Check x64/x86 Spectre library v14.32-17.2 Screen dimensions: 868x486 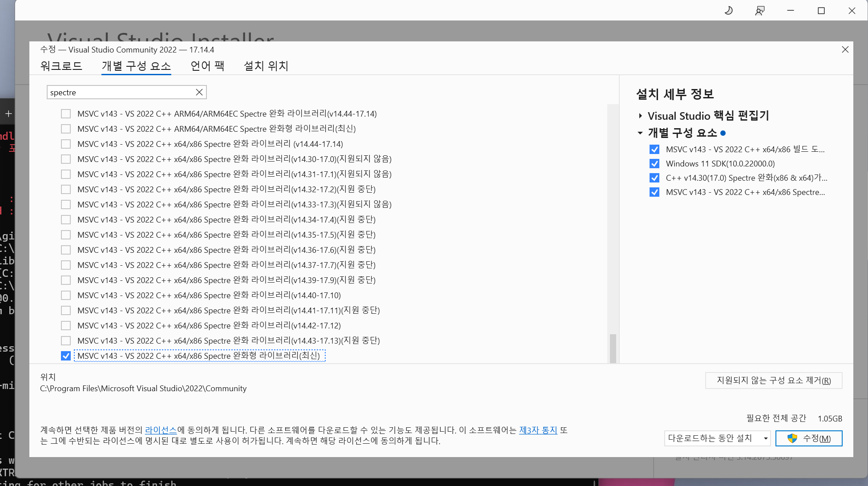click(66, 190)
